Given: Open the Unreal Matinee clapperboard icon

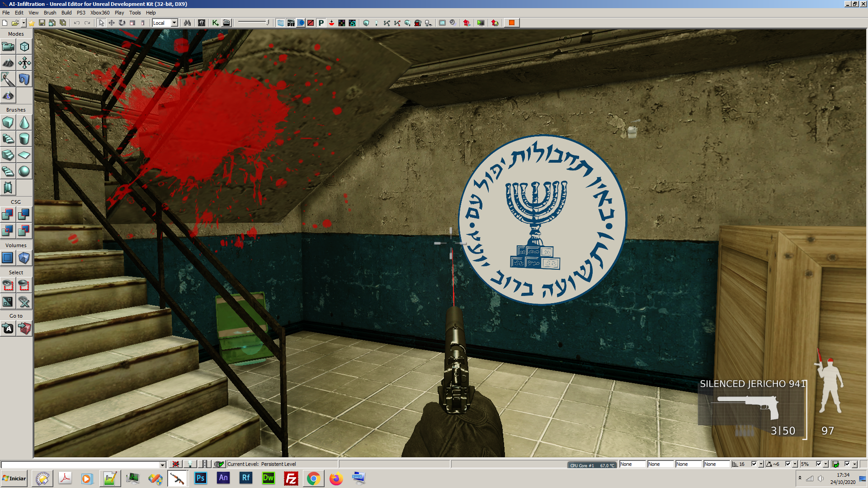Looking at the screenshot, I should click(x=226, y=23).
